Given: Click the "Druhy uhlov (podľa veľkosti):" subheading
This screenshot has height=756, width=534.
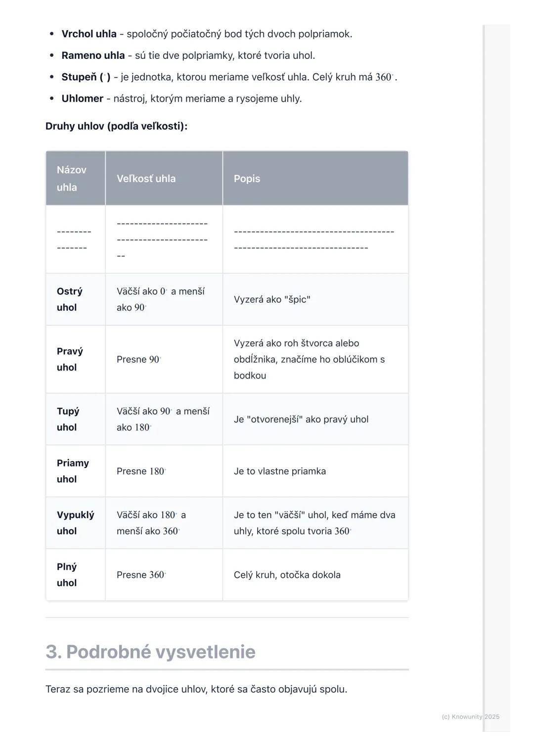Looking at the screenshot, I should 116,126.
